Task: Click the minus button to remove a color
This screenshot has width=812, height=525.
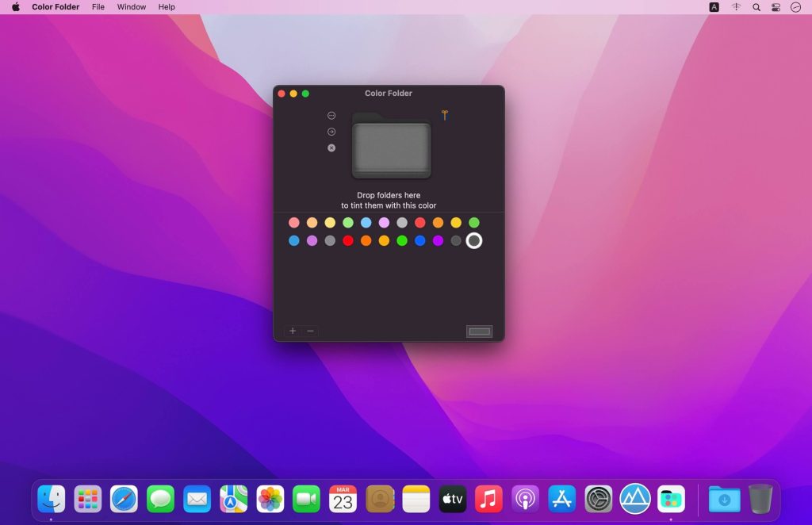Action: point(310,331)
